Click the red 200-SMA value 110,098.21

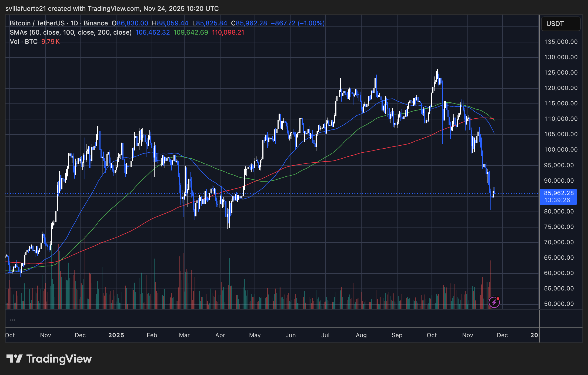(x=228, y=32)
